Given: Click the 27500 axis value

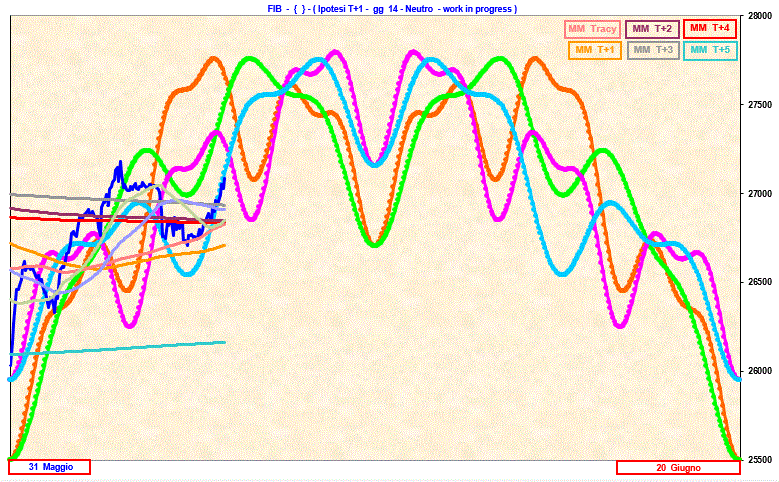Looking at the screenshot, I should point(759,105).
